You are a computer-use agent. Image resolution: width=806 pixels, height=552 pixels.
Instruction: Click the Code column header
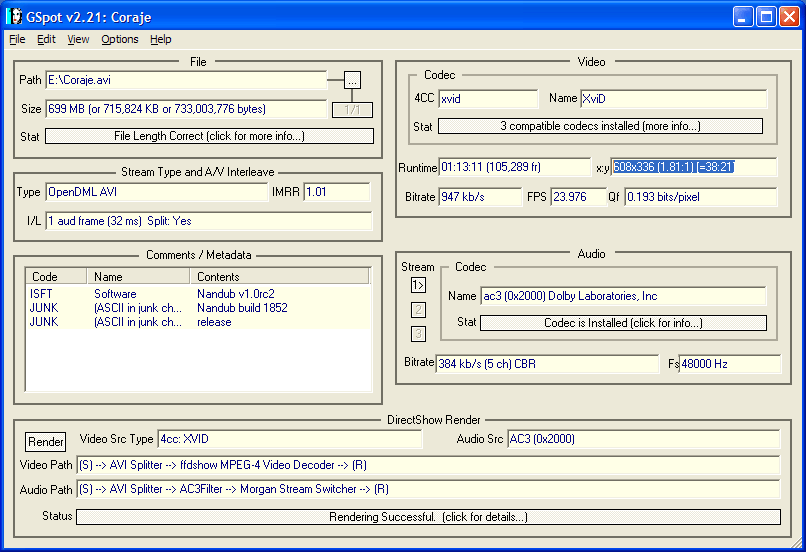56,277
